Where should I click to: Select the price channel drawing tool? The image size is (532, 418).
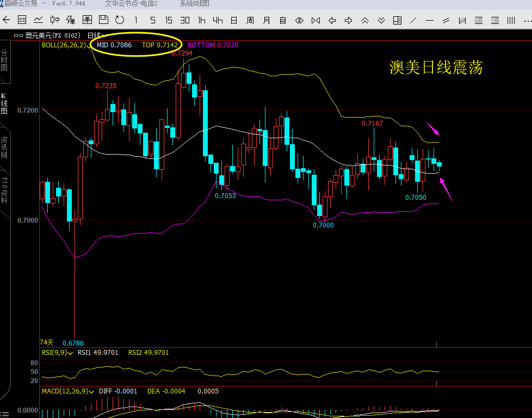(x=462, y=20)
